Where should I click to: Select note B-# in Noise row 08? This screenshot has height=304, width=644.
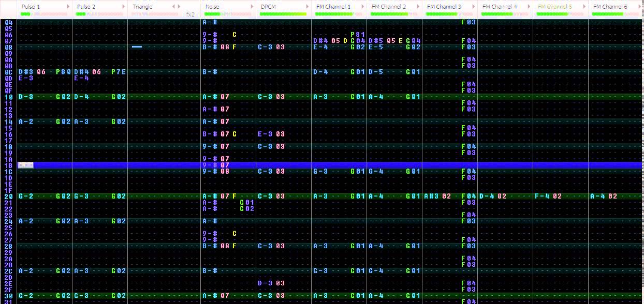(x=210, y=47)
